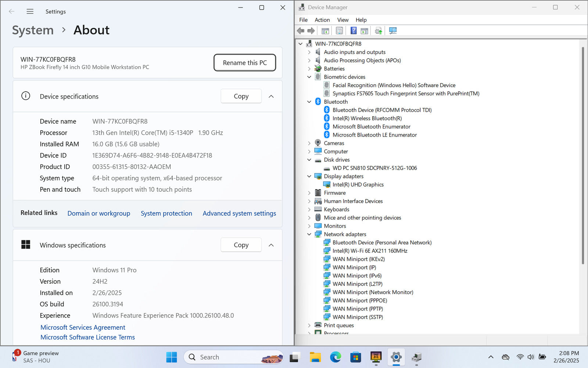Screen dimensions: 588x368
Task: Open Task View from the taskbar
Action: coord(294,357)
